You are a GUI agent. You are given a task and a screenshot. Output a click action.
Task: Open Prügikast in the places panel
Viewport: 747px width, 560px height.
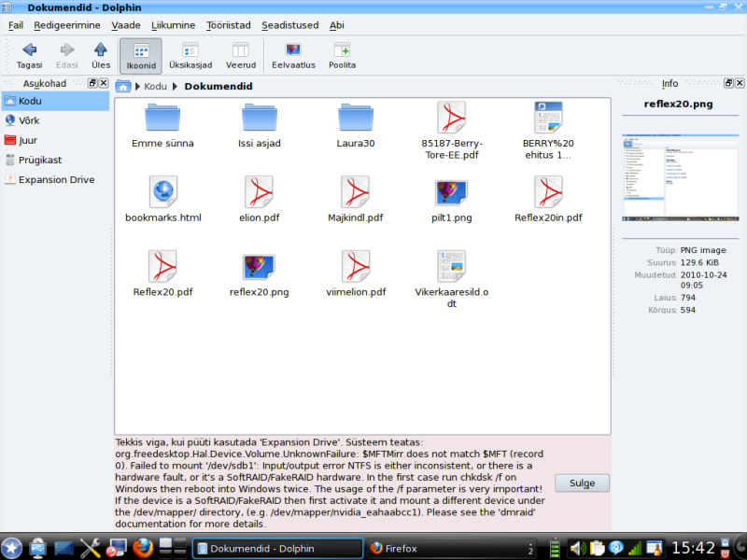point(39,160)
